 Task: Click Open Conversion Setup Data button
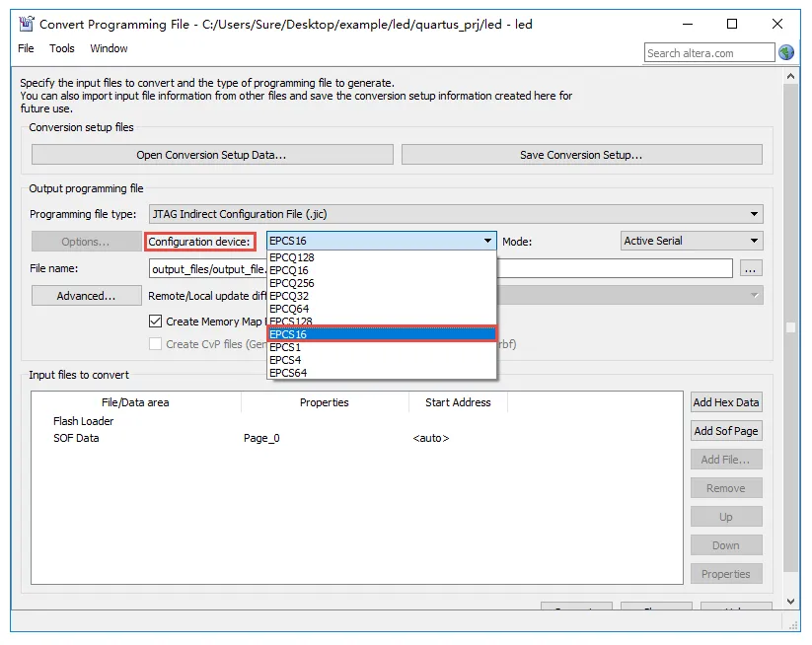click(x=212, y=155)
